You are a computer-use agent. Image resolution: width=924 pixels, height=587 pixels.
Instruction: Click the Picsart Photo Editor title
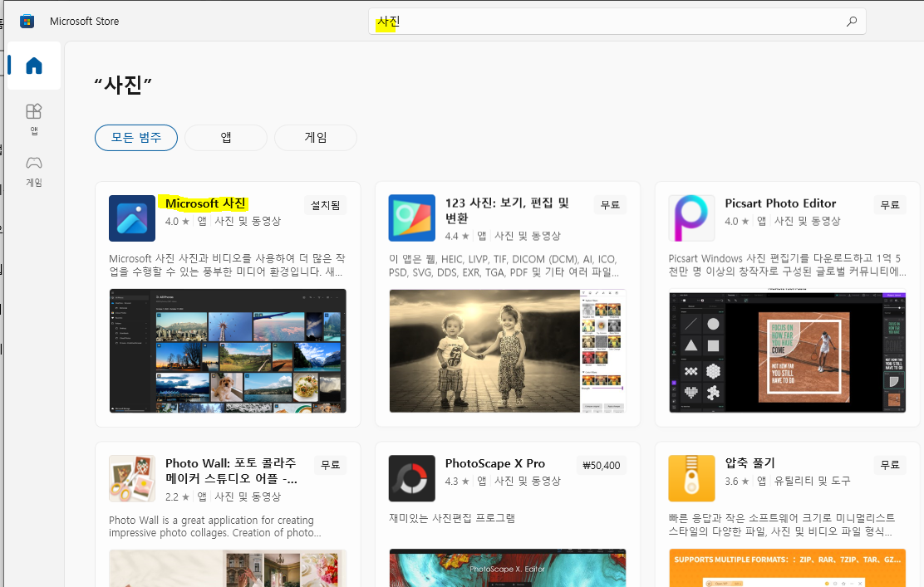780,203
